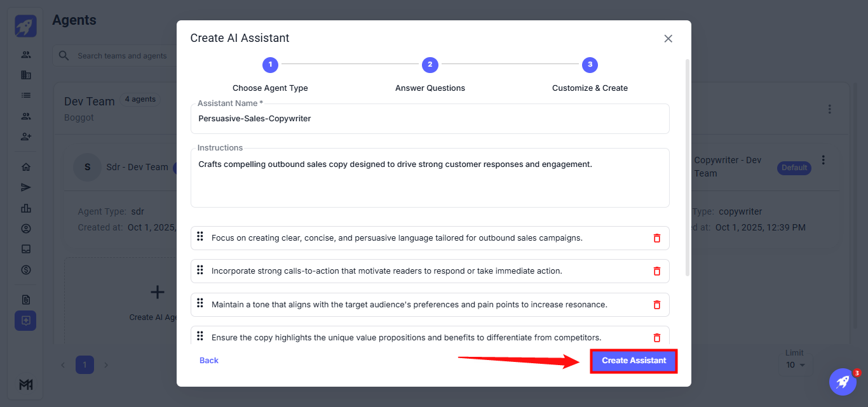Select step 2 Answer Questions
The width and height of the screenshot is (868, 407).
(430, 65)
